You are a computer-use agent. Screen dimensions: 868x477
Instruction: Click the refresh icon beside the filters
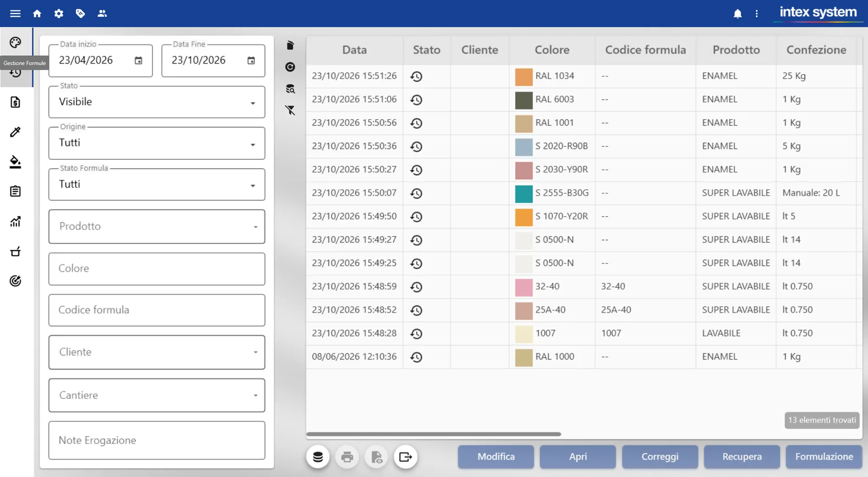click(x=290, y=67)
